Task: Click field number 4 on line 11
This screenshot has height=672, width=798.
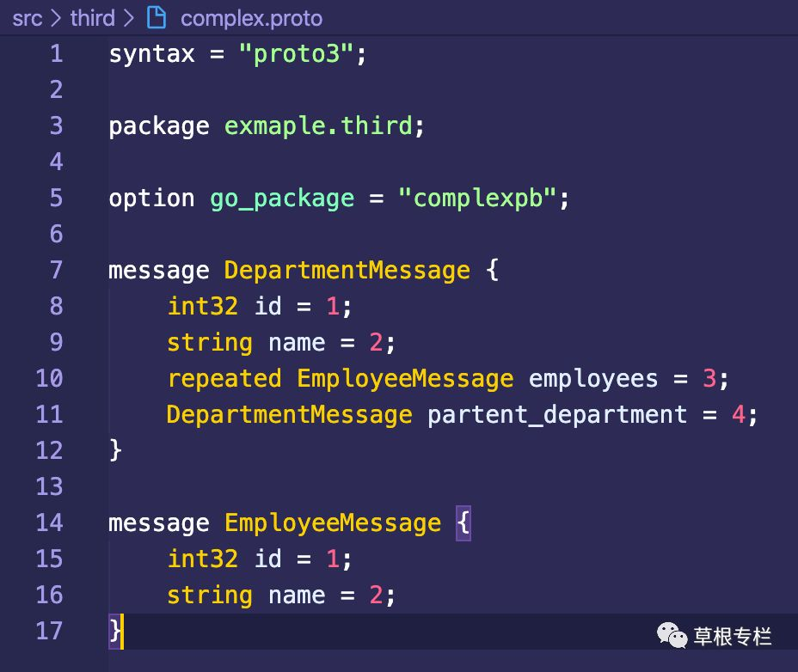Action: (738, 414)
